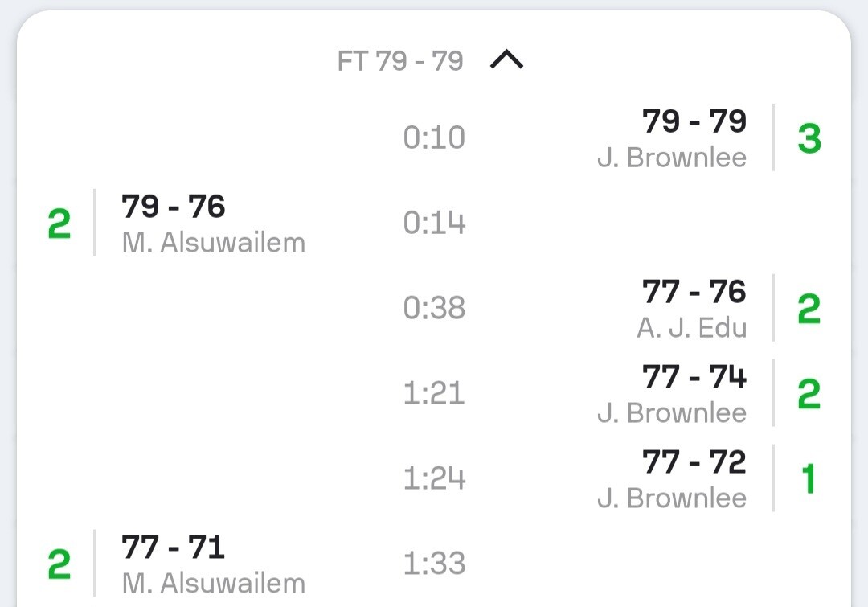Screen dimensions: 868x607
Task: Select the green 2-point marker for A. J. Edu
Action: pyautogui.click(x=809, y=309)
